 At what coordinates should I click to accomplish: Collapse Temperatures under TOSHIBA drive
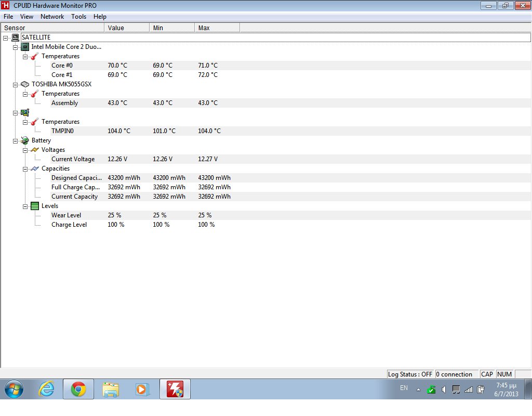(x=25, y=94)
